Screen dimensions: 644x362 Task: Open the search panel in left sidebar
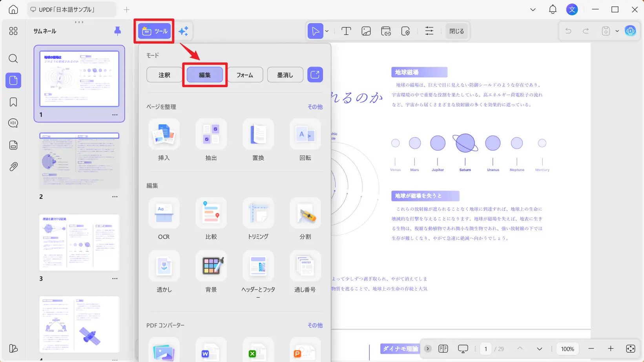point(13,59)
